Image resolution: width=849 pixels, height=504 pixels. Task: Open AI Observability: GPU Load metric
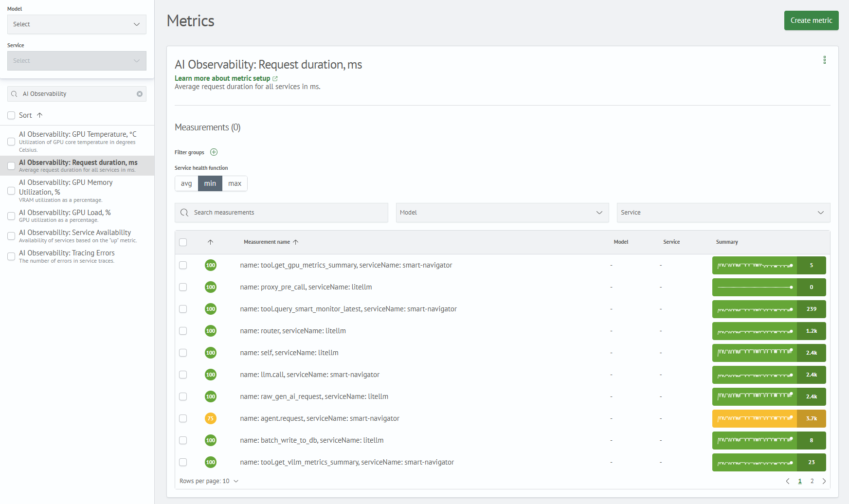point(65,213)
